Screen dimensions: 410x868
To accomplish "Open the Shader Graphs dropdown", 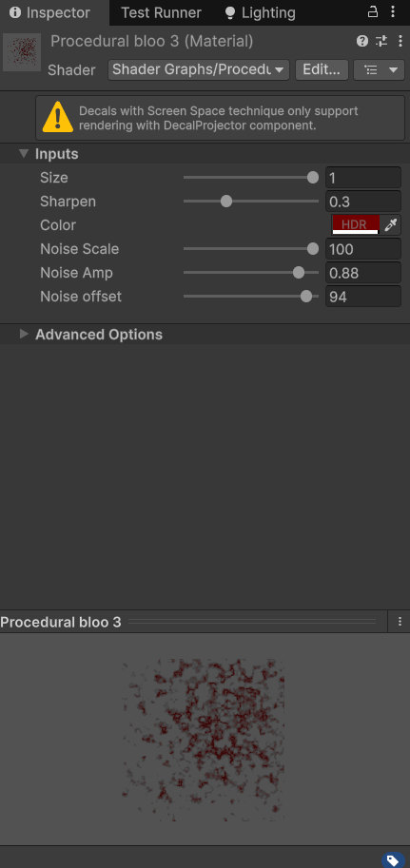I will point(199,70).
